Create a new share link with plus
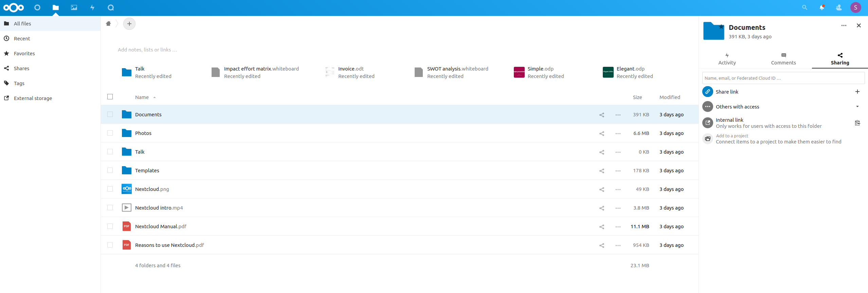 857,92
